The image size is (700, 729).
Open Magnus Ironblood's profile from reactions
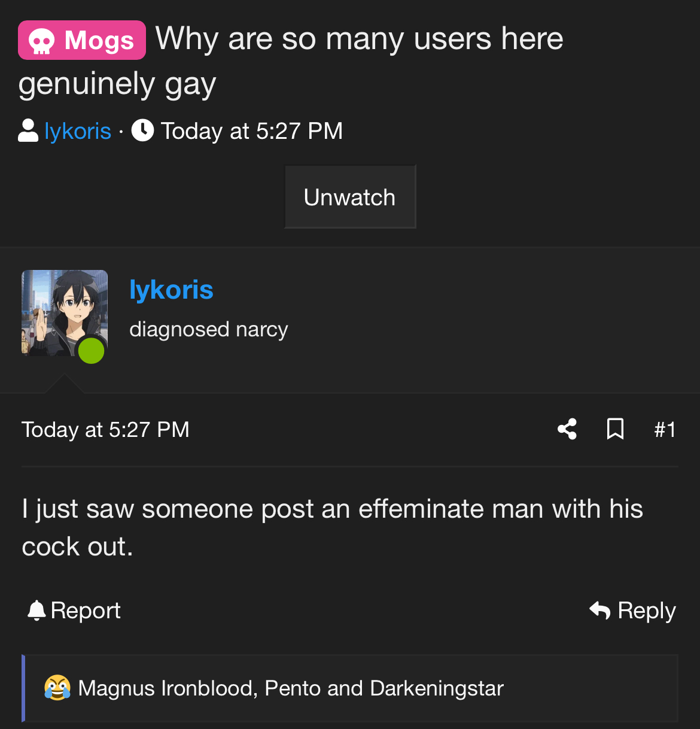coord(168,688)
